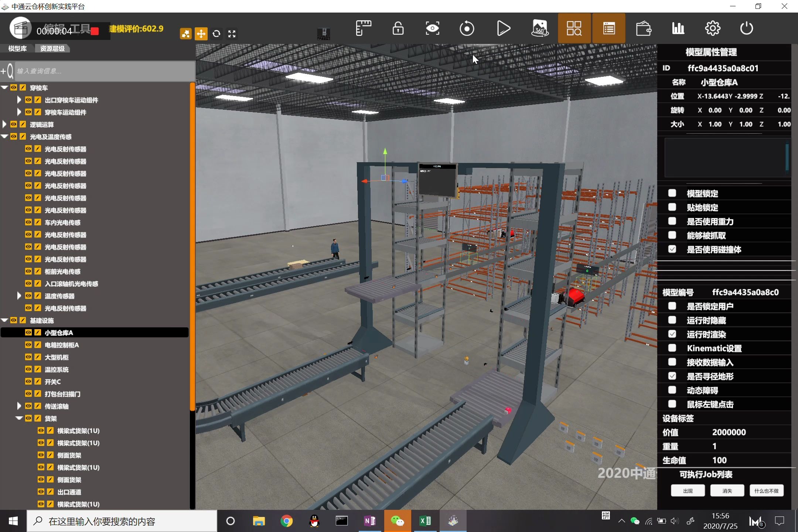Click the camera view focus icon

point(432,28)
